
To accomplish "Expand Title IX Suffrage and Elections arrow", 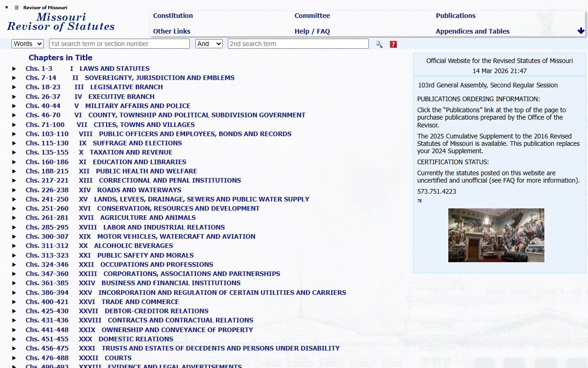I will click(14, 143).
